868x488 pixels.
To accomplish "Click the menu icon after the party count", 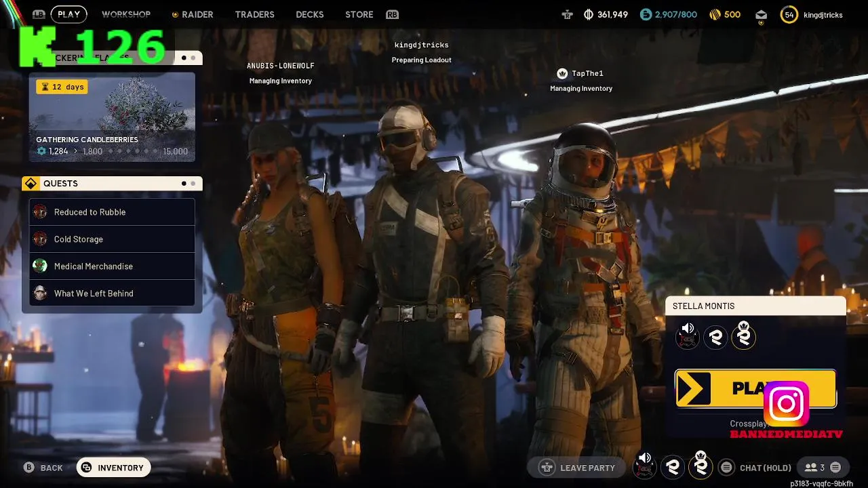I will coord(835,468).
